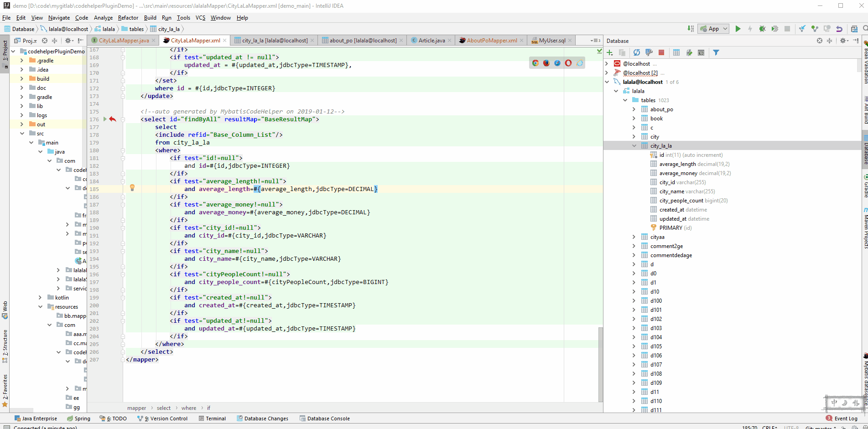Screen dimensions: 868x429
Task: Toggle the Structure tool window side button
Action: tap(5, 344)
